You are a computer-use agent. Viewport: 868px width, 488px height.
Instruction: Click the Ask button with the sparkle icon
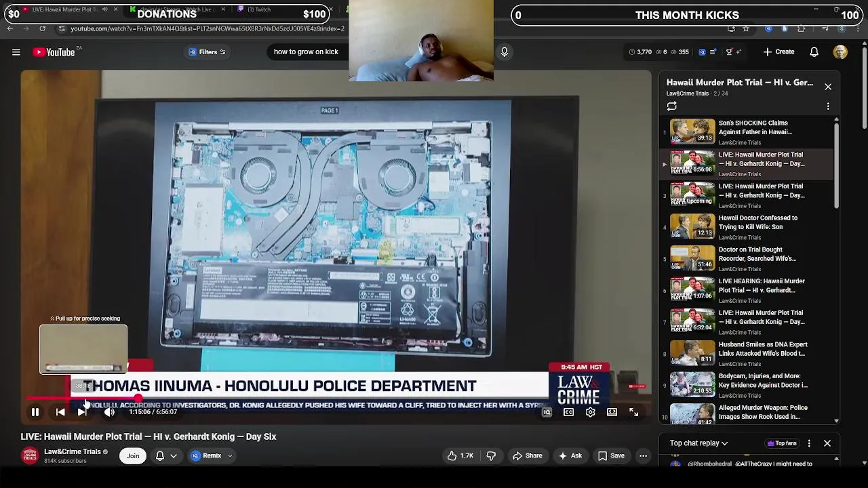569,456
